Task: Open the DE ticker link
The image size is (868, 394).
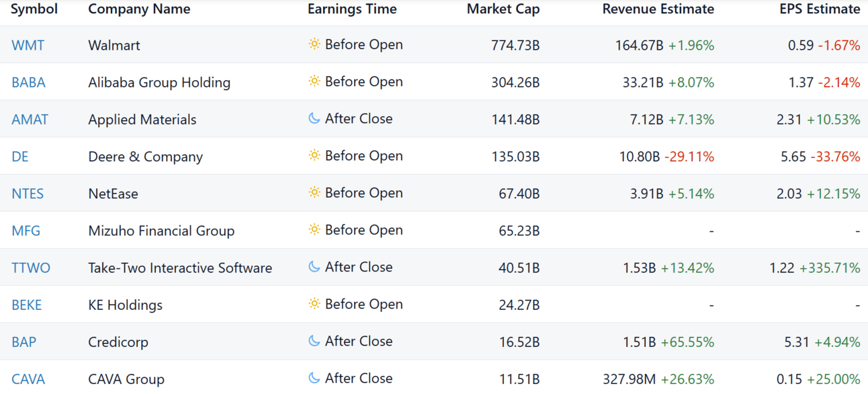Action: [20, 156]
